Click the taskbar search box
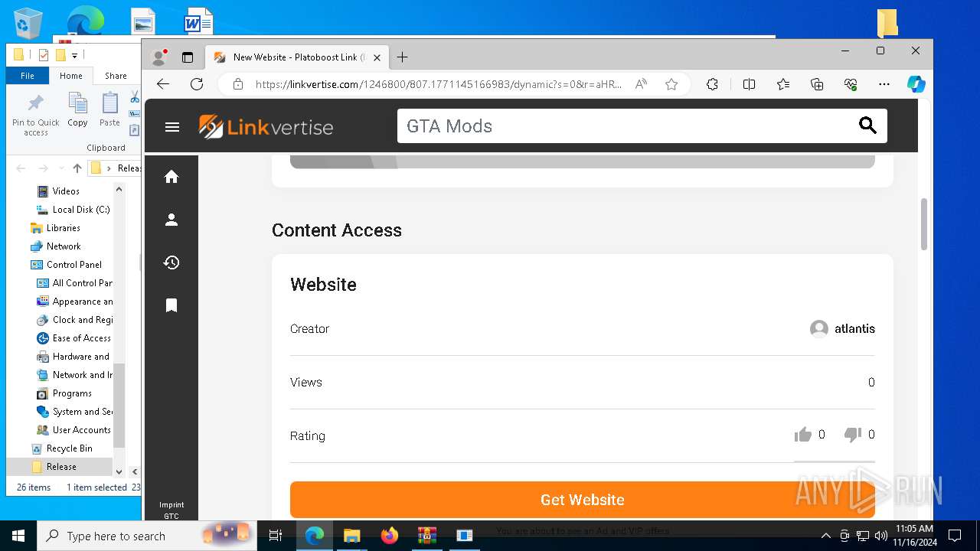 point(147,536)
